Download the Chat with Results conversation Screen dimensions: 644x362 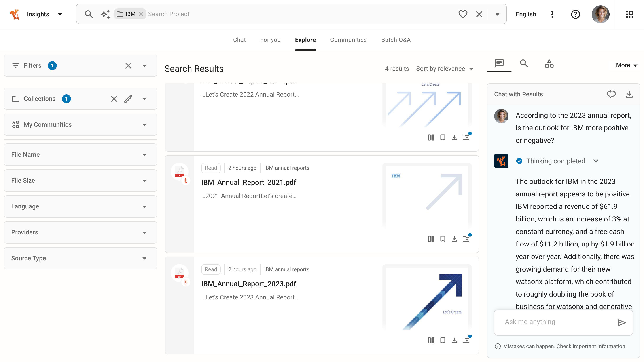(x=629, y=94)
